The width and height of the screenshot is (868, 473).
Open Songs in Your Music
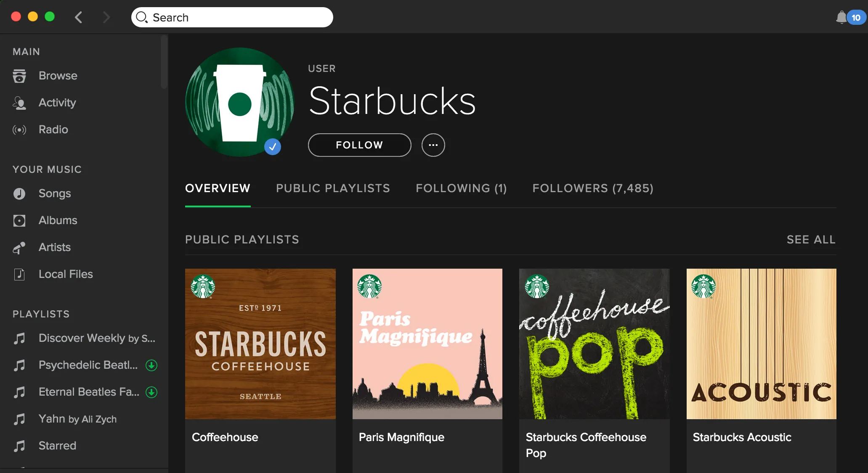click(55, 193)
